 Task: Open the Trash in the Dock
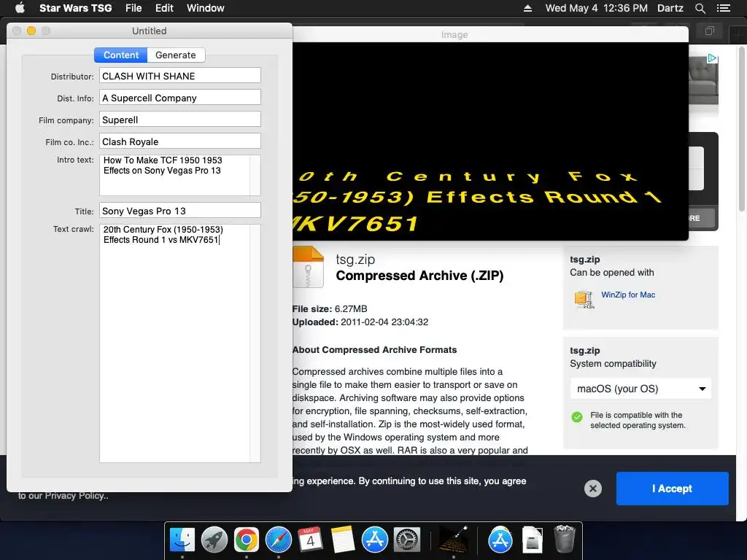pyautogui.click(x=565, y=539)
